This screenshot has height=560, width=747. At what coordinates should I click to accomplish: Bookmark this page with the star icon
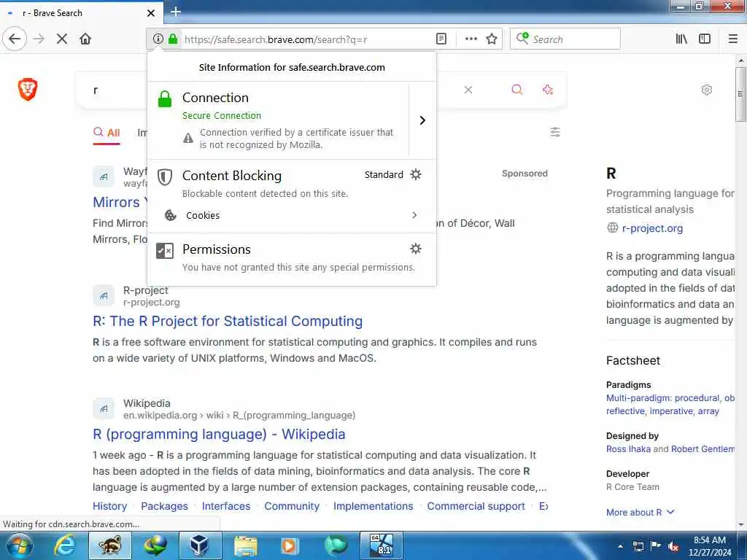[492, 39]
